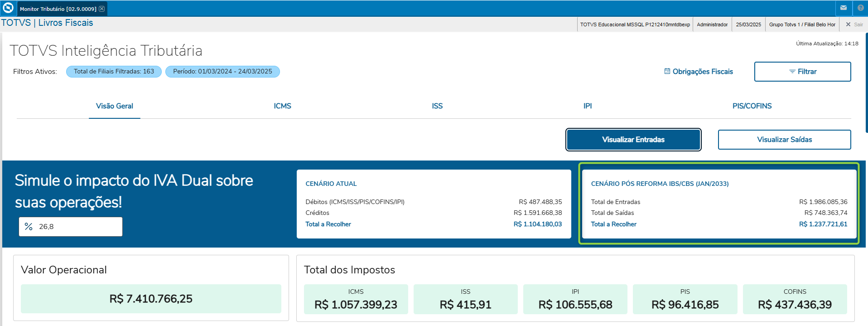Click the PIS total R$ 96.416,85 card
Viewport: 868px width, 326px height.
point(685,299)
